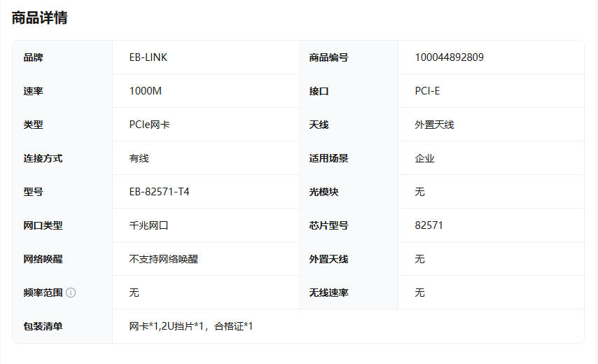Click the port value 千兆网口
This screenshot has height=364, width=598.
tap(148, 225)
